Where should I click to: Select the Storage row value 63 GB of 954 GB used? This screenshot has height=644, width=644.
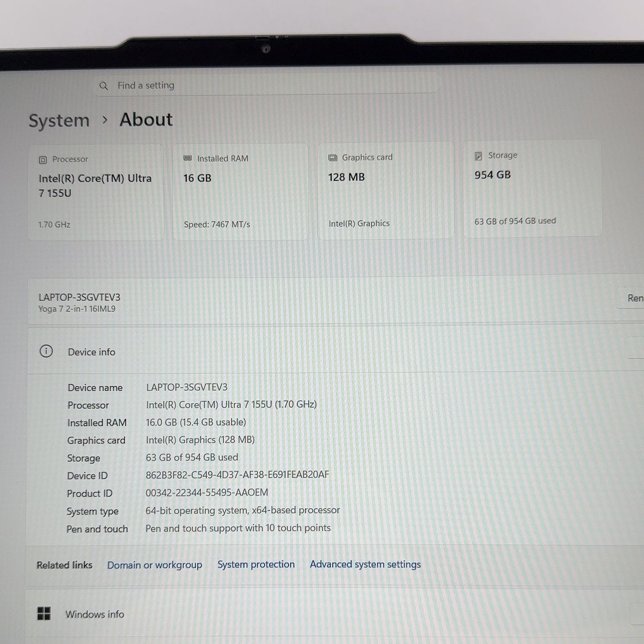coord(192,457)
